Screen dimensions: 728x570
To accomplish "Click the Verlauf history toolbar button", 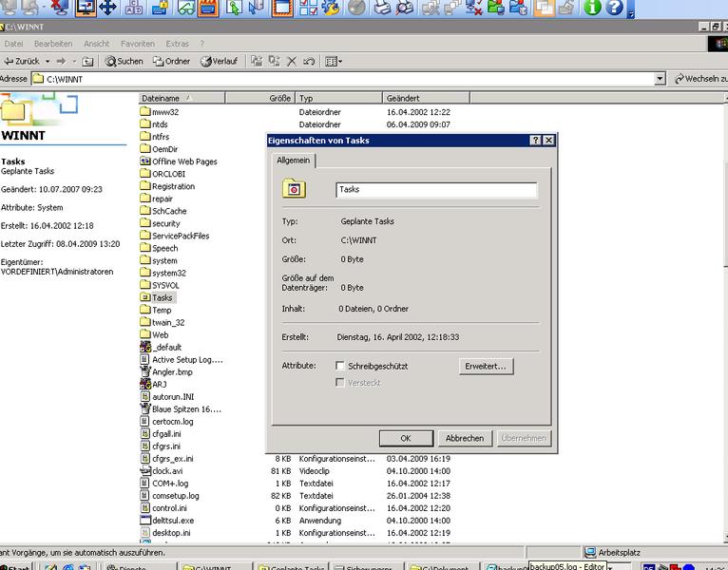I will coord(219,61).
